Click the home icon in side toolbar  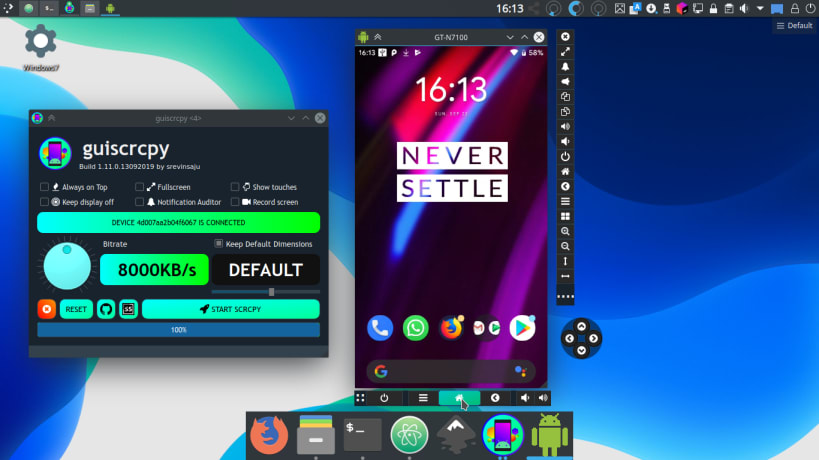coord(565,171)
